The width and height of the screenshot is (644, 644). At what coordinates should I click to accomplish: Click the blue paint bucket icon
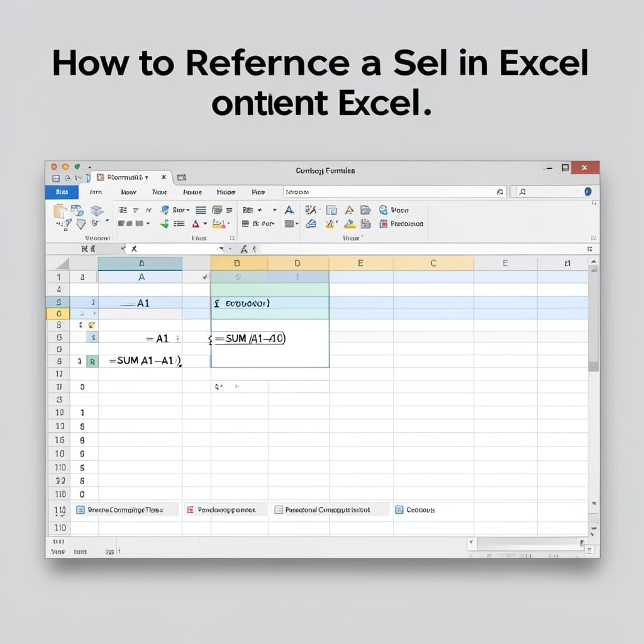165,210
